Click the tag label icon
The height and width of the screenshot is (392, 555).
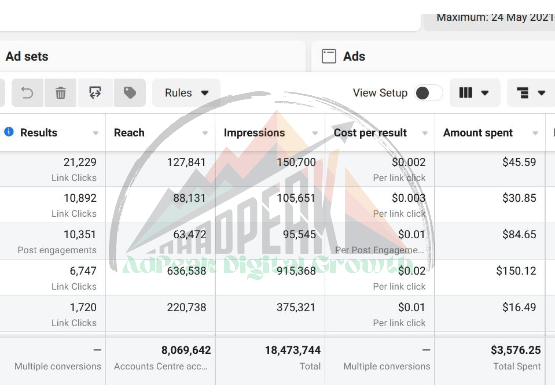click(130, 93)
